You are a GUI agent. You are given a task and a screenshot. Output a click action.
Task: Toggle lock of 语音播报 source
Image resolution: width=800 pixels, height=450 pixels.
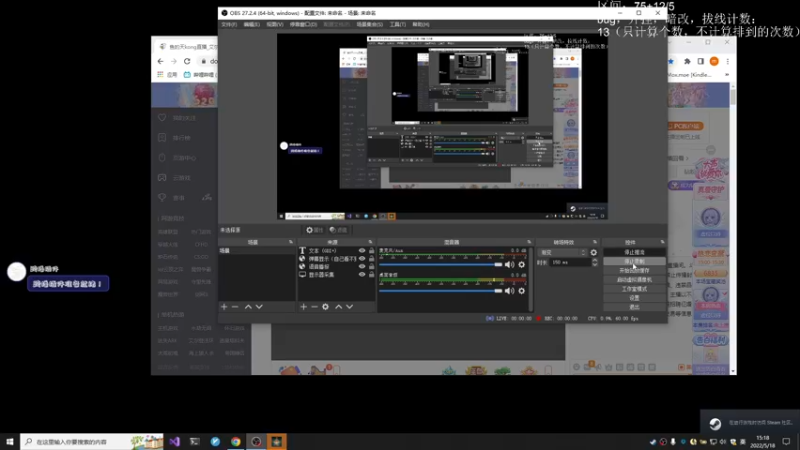click(371, 266)
